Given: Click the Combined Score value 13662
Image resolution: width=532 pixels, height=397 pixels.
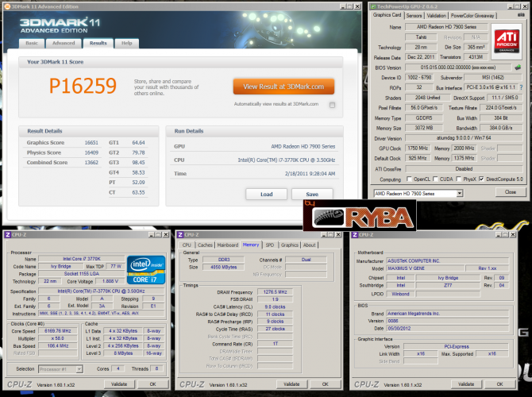Looking at the screenshot, I should (91, 163).
